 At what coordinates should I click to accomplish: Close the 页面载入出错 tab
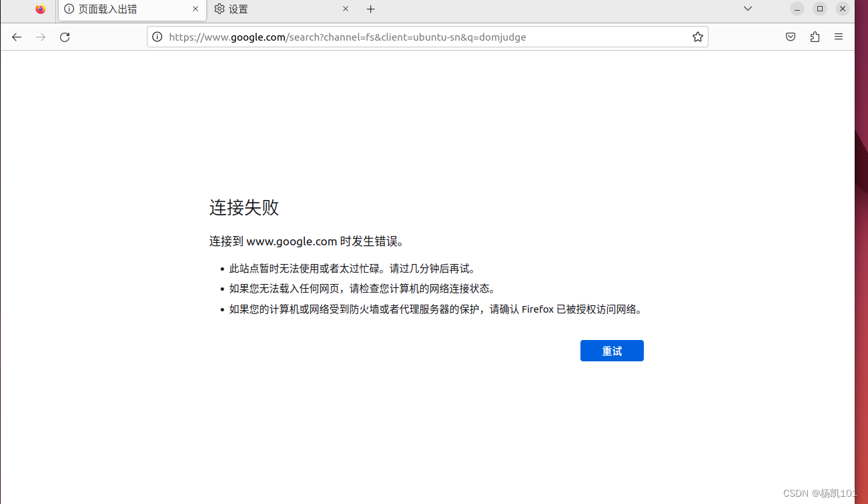coord(195,9)
